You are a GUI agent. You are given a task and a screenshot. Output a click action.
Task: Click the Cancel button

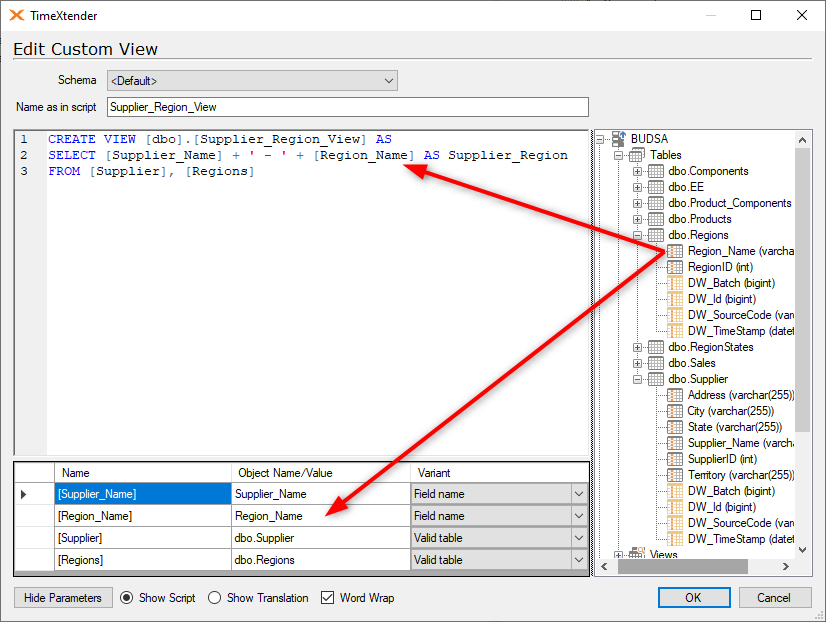coord(774,598)
